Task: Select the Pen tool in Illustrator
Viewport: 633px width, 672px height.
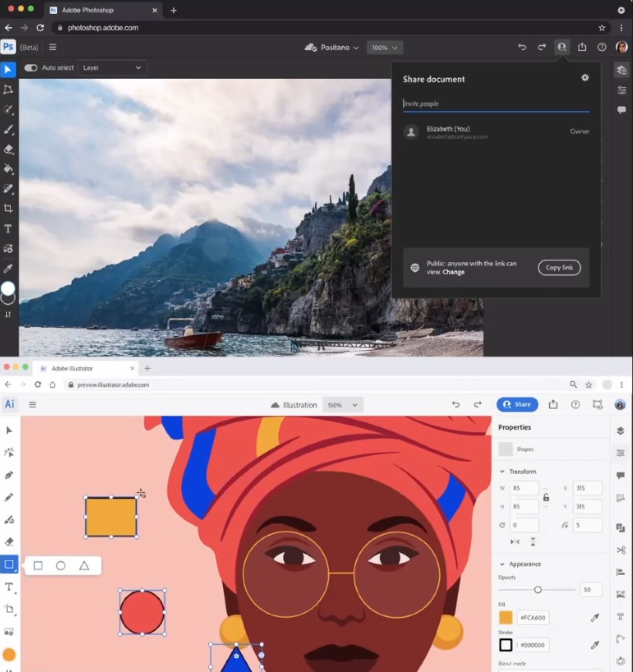Action: coord(9,475)
